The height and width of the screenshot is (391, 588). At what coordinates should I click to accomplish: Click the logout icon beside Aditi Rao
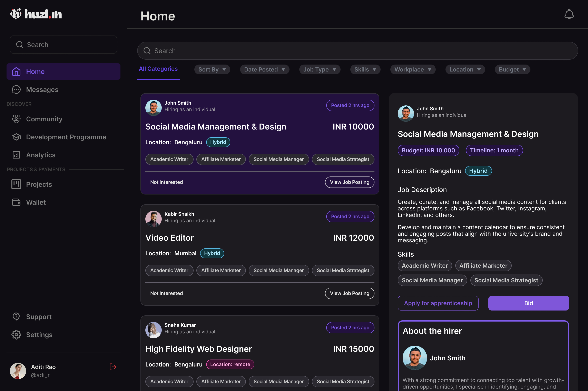(x=113, y=367)
